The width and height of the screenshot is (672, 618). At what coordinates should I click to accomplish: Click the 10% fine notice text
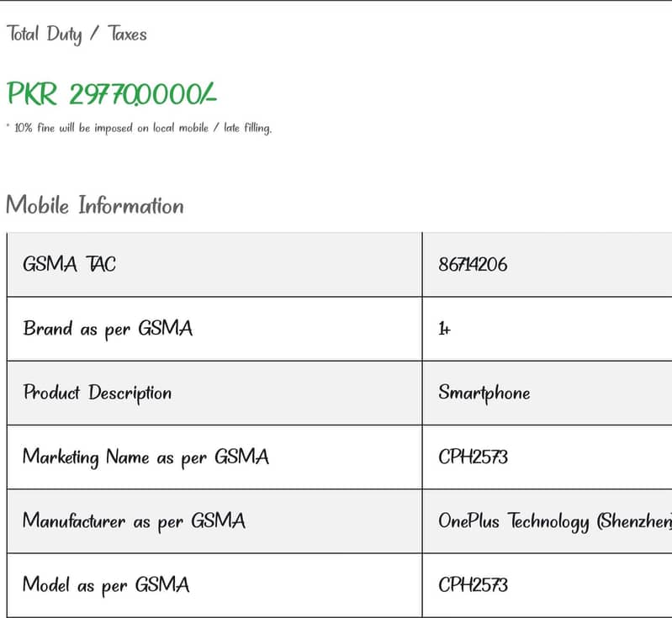click(x=140, y=128)
